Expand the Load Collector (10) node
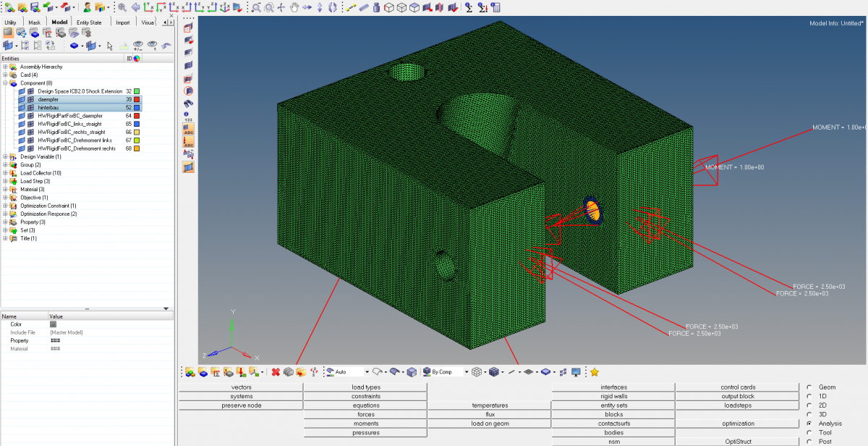 point(5,173)
